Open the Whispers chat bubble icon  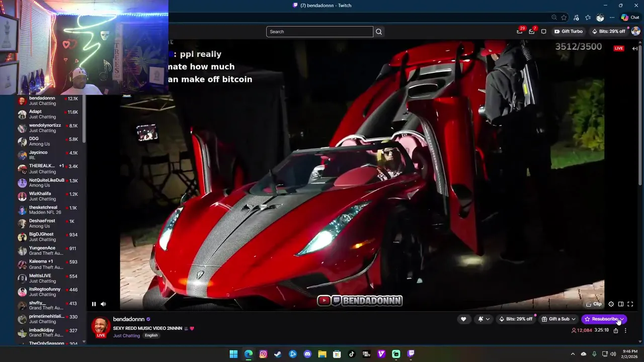click(543, 31)
